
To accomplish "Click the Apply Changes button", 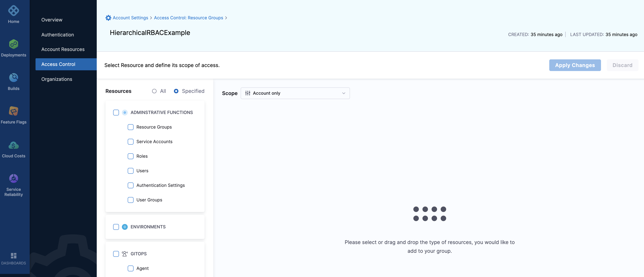I will tap(575, 65).
